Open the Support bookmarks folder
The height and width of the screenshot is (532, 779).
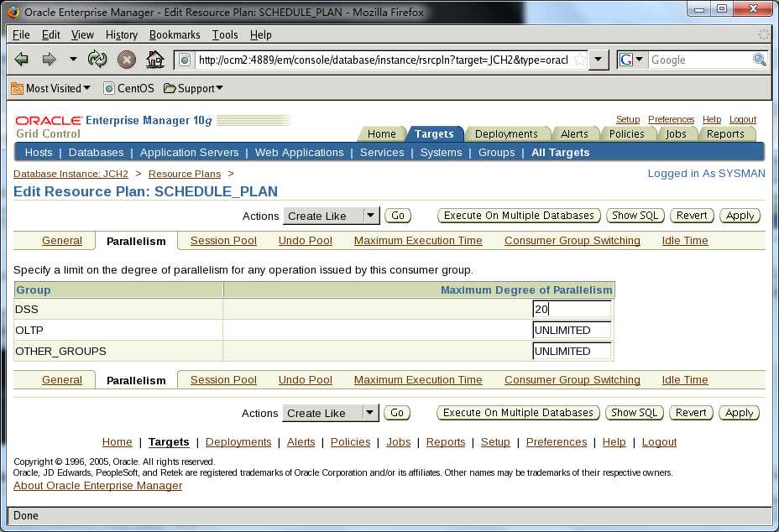193,88
